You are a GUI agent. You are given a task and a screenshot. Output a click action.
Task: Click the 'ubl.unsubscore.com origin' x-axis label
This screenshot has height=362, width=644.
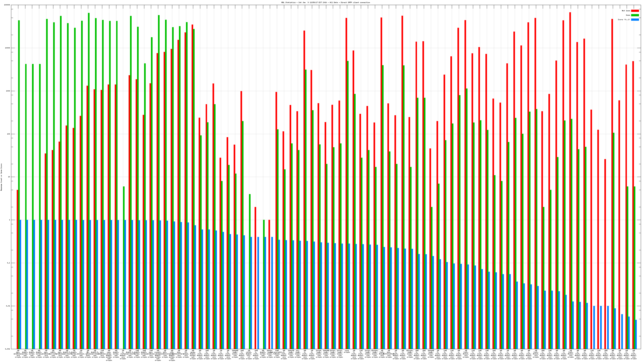click(x=165, y=354)
